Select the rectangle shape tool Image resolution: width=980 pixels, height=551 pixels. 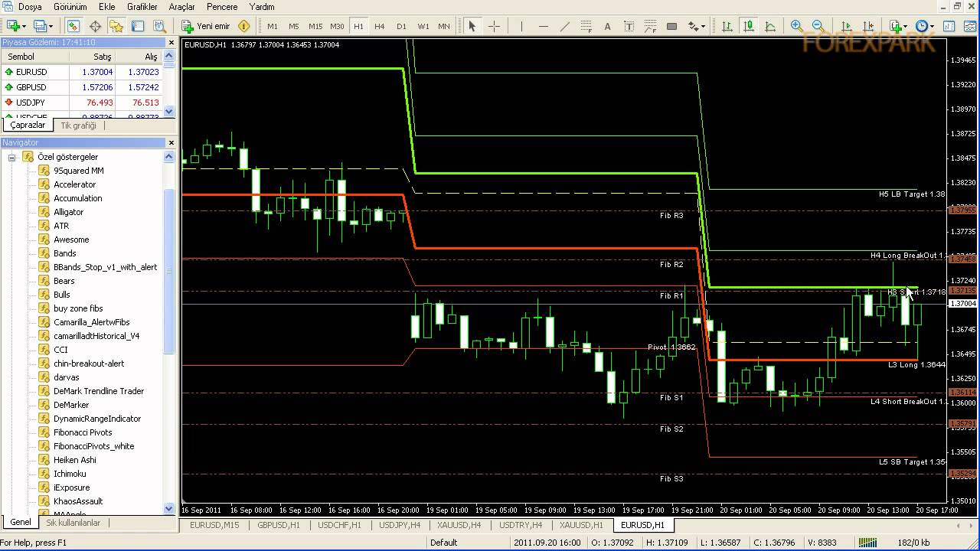[x=671, y=26]
